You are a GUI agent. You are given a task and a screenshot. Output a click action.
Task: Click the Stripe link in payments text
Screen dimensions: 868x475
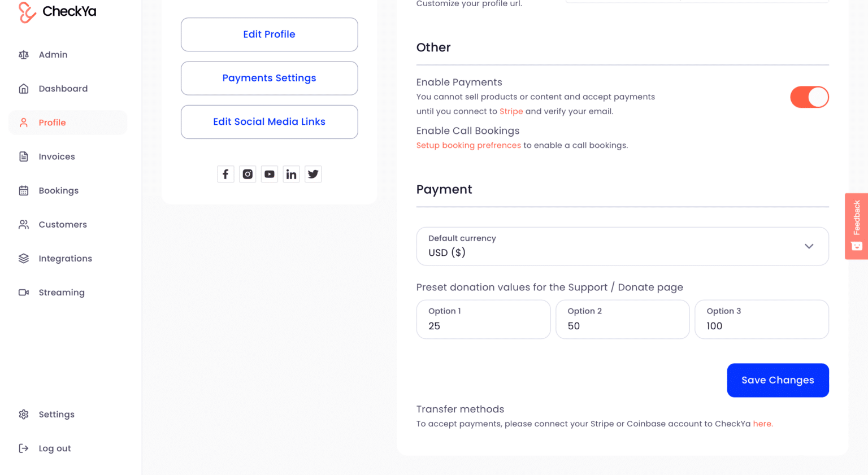pyautogui.click(x=511, y=111)
